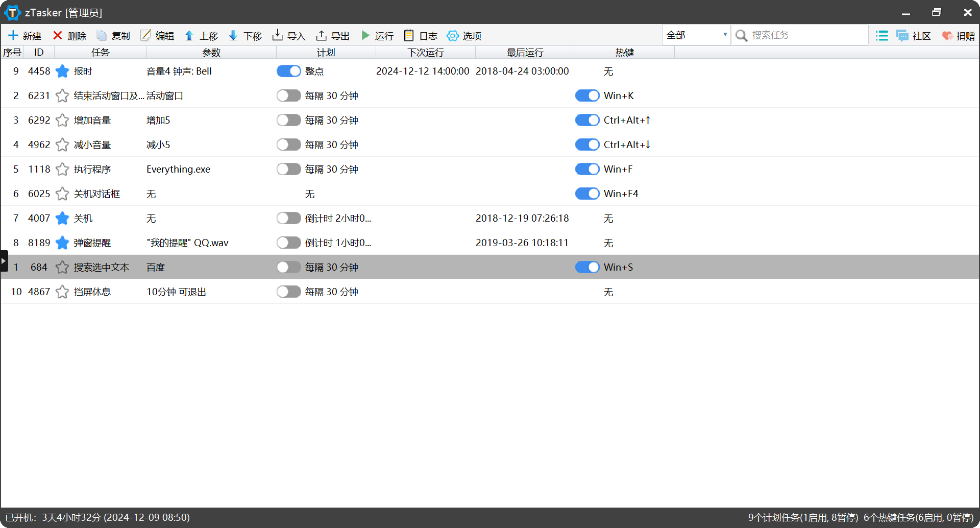Favorite the 增加音量 task star

tap(62, 121)
